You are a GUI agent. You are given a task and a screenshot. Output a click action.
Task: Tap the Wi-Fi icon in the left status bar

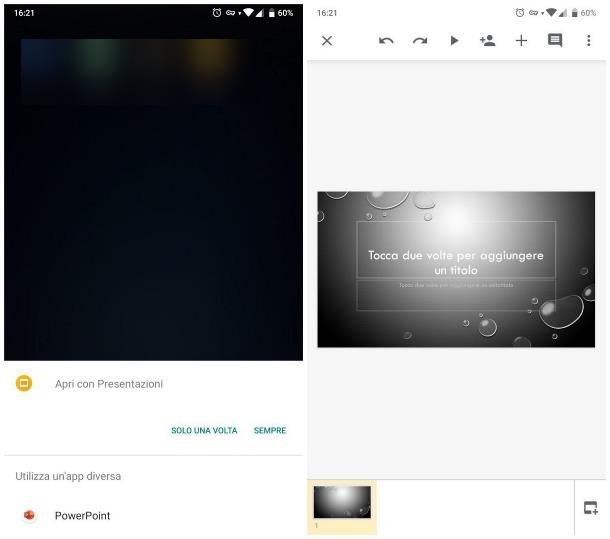(x=248, y=13)
